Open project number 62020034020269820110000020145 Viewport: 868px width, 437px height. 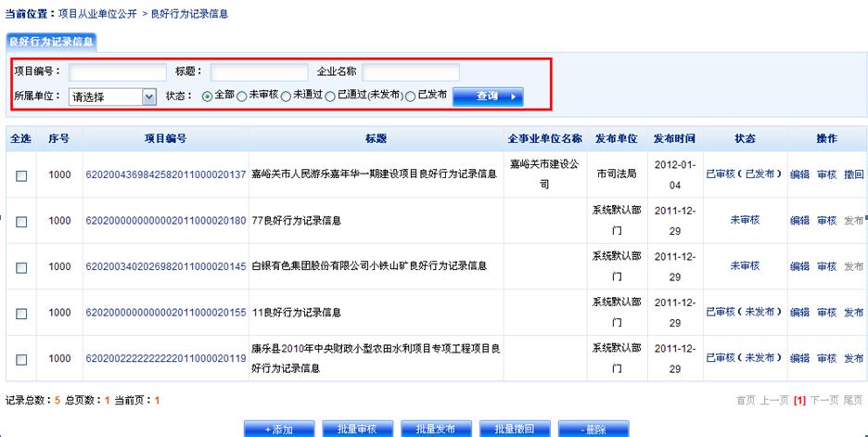point(165,266)
